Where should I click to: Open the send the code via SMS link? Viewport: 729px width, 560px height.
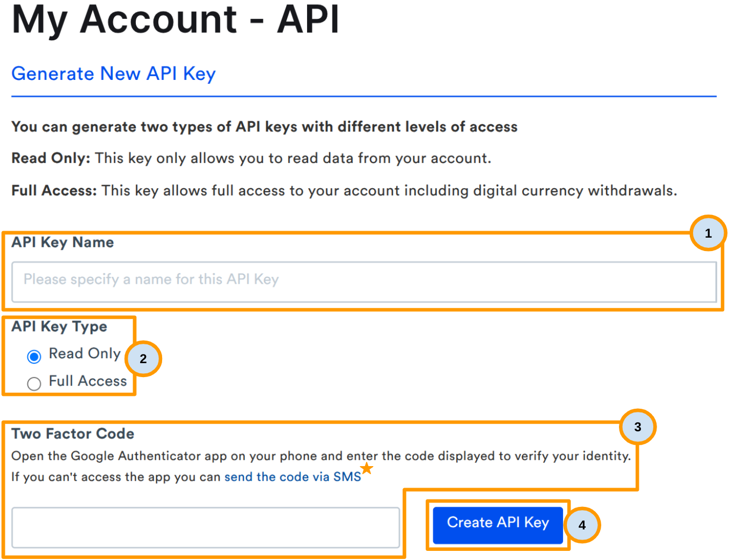pos(293,477)
